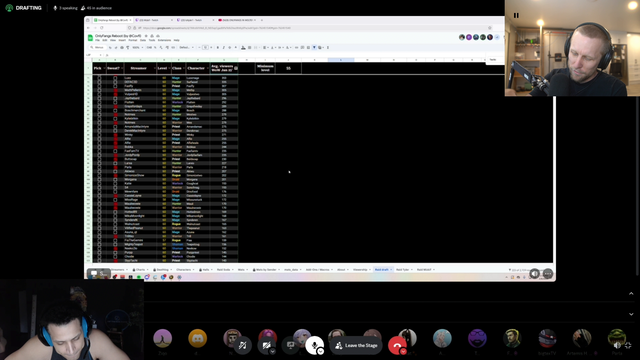Select the Raid draft sheet tab
The height and width of the screenshot is (360, 640).
[x=382, y=270]
